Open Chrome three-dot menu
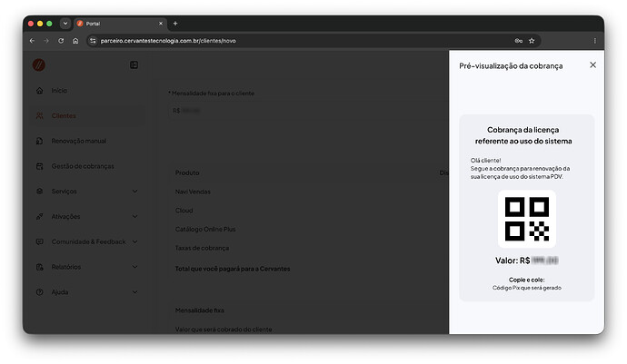627x364 pixels. click(594, 41)
